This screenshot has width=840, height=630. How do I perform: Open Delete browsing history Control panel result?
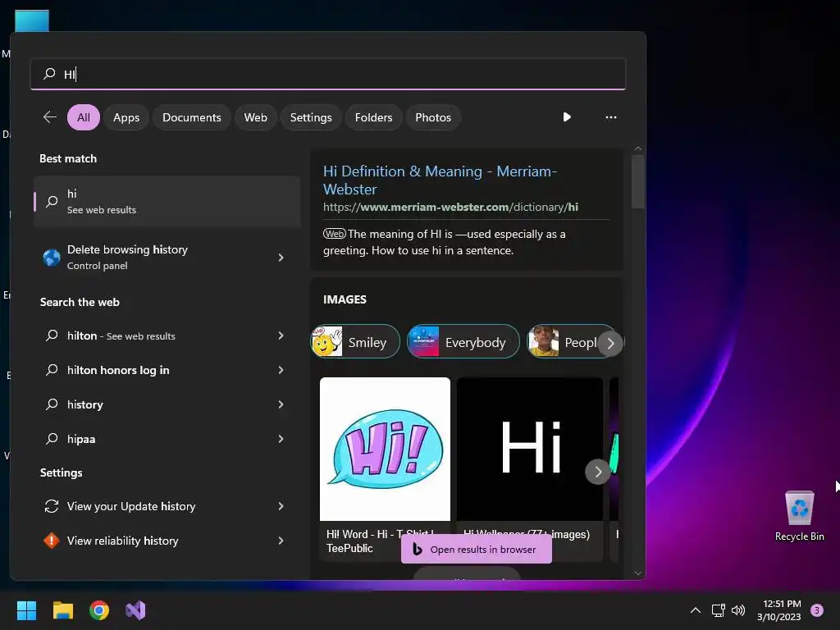167,258
